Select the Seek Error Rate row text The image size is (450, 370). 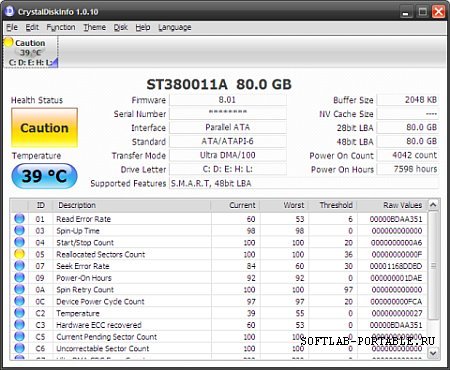[x=83, y=266]
